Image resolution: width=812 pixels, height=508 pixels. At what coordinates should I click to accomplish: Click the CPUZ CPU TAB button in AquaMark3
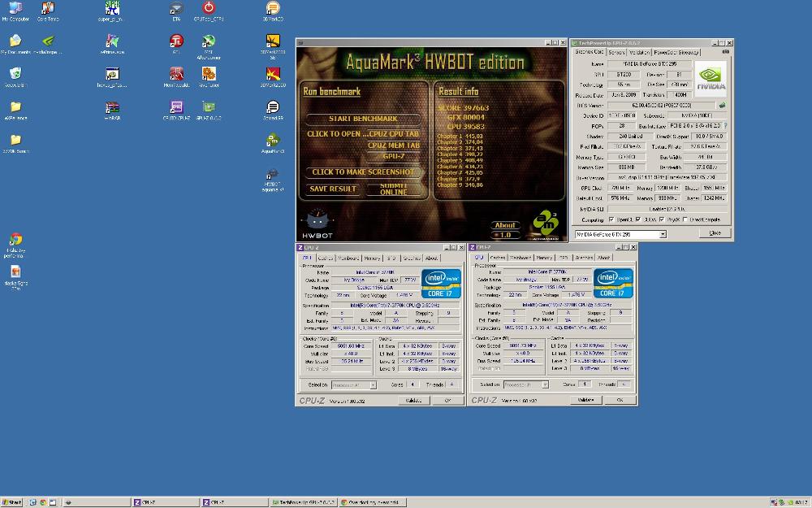click(394, 134)
